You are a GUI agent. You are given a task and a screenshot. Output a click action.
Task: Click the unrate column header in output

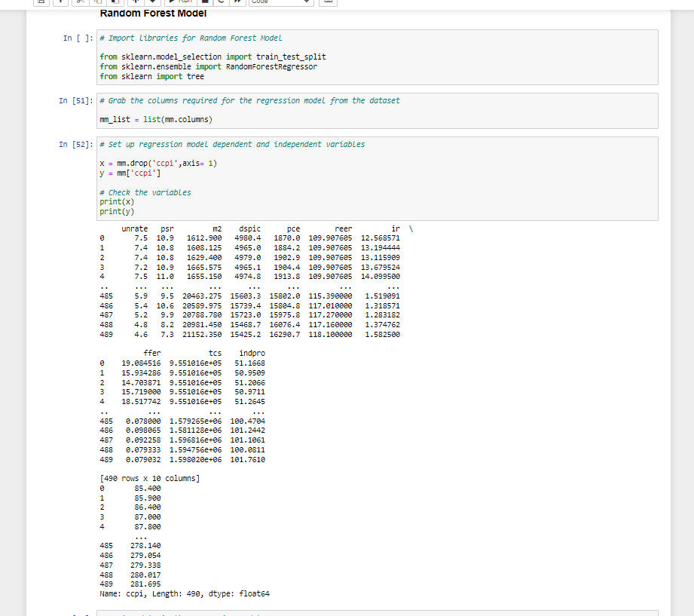pos(135,229)
